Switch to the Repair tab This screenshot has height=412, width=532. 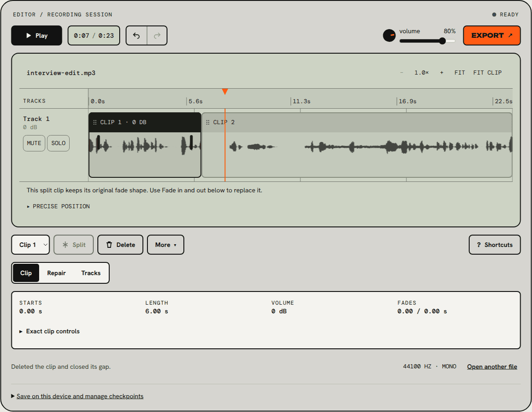pos(56,273)
